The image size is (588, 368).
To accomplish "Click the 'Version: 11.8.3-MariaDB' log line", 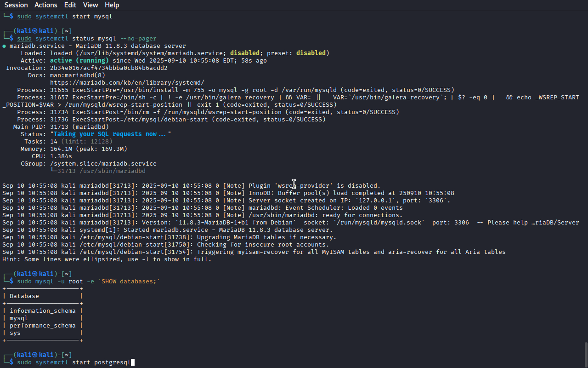I will pos(291,223).
